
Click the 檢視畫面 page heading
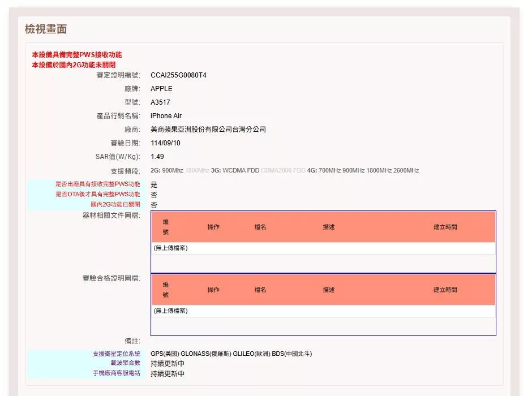pos(46,29)
